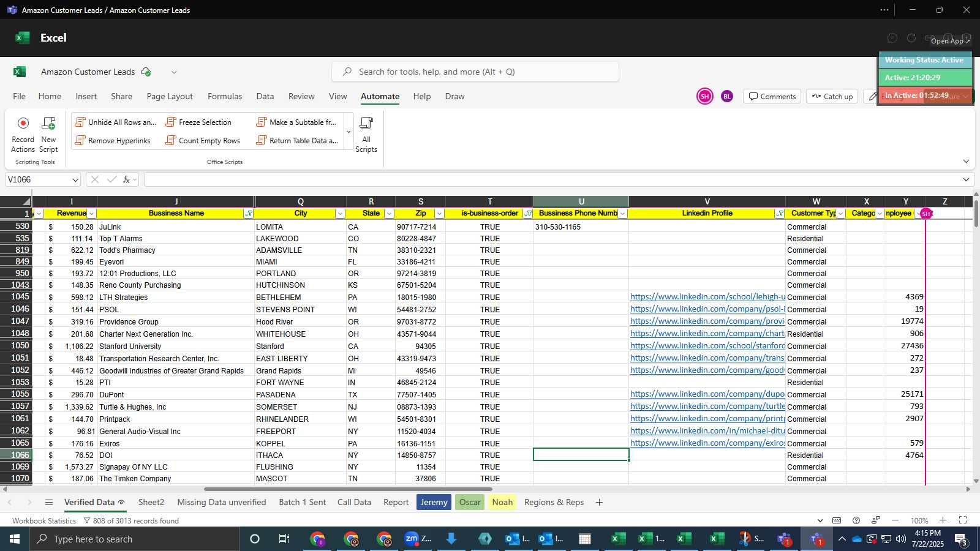
Task: Zoom in with the plus icon
Action: [x=943, y=520]
